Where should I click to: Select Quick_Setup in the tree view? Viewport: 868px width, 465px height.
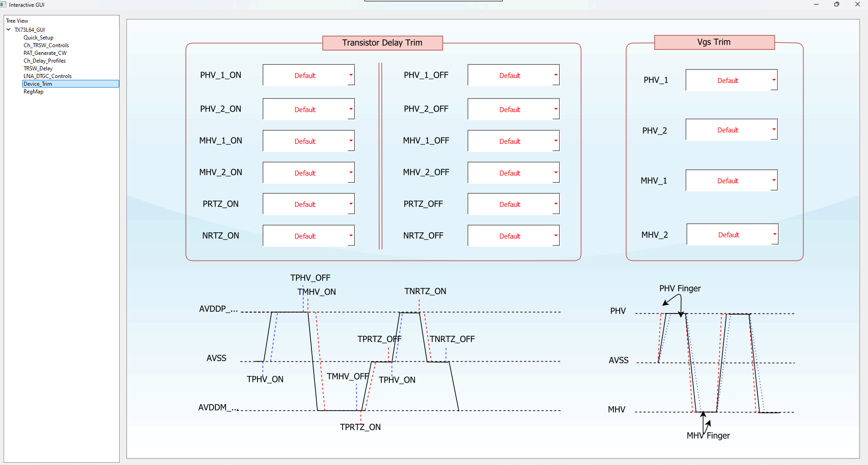[x=38, y=37]
